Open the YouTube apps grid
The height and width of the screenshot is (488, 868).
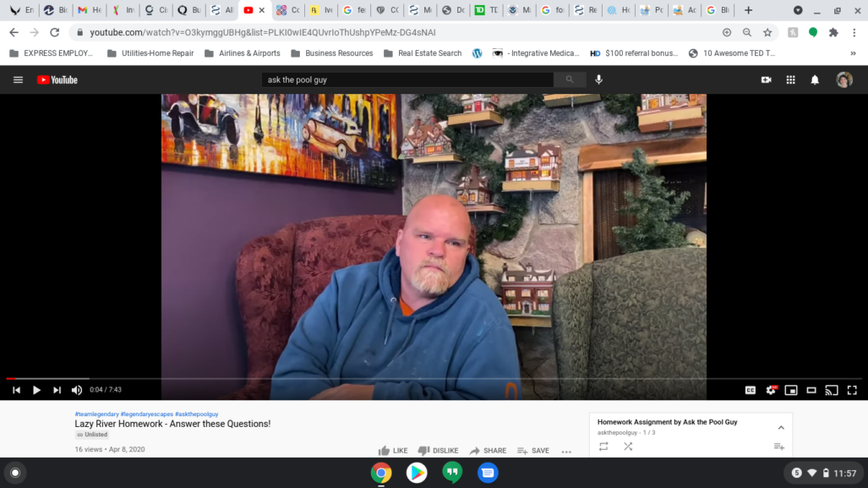coord(790,80)
